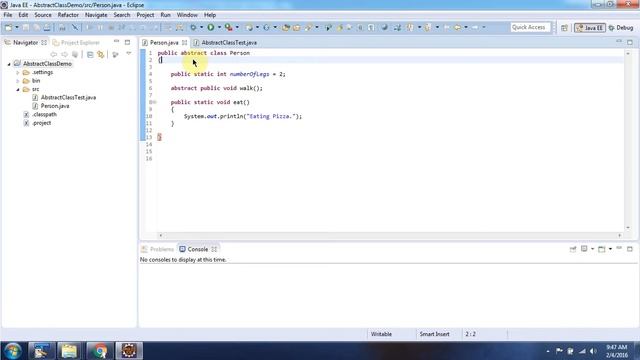Switch to the Debug perspective
640x360 pixels.
pyautogui.click(x=621, y=28)
